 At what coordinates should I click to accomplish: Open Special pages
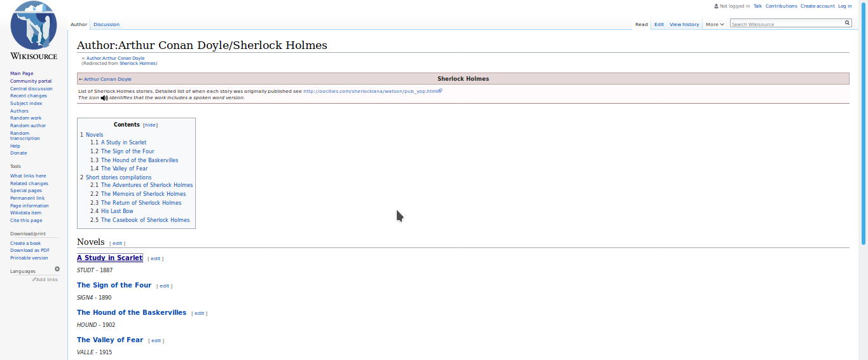coord(26,191)
